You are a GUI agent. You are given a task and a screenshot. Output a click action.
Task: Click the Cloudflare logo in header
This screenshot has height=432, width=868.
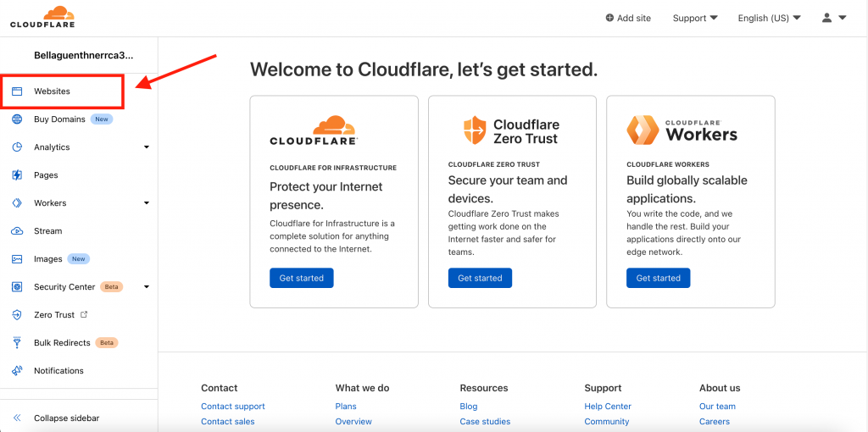click(42, 17)
